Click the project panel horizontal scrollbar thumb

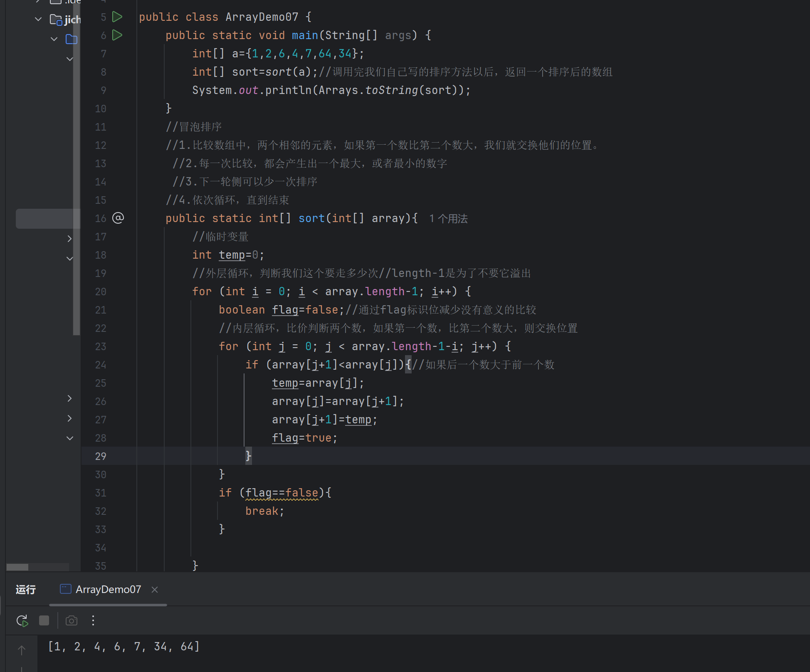[17, 567]
